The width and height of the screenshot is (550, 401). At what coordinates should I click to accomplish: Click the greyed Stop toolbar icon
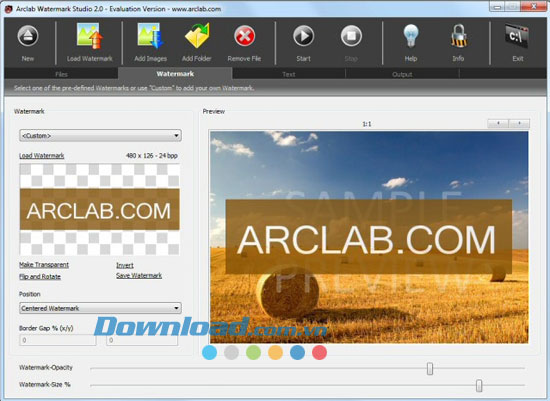(351, 36)
